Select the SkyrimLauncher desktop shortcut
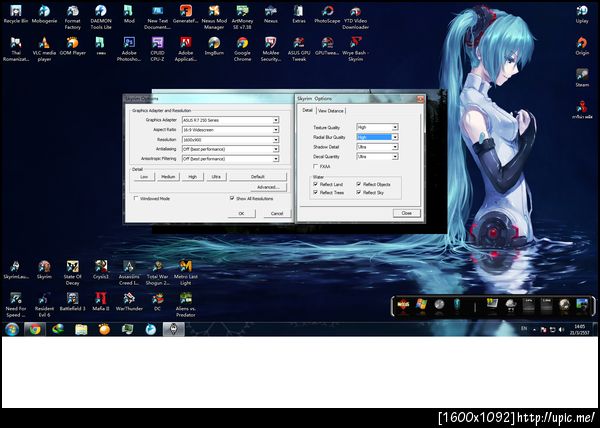This screenshot has height=428, width=600. click(15, 270)
